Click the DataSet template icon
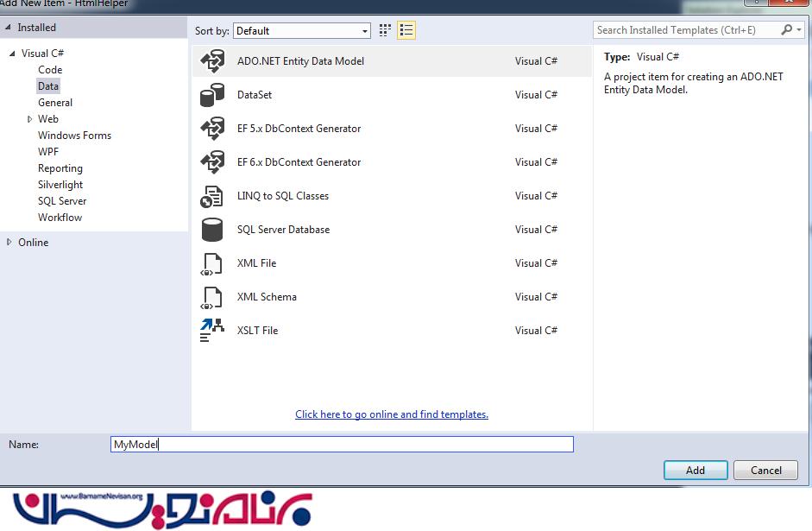The width and height of the screenshot is (812, 531). [x=211, y=95]
